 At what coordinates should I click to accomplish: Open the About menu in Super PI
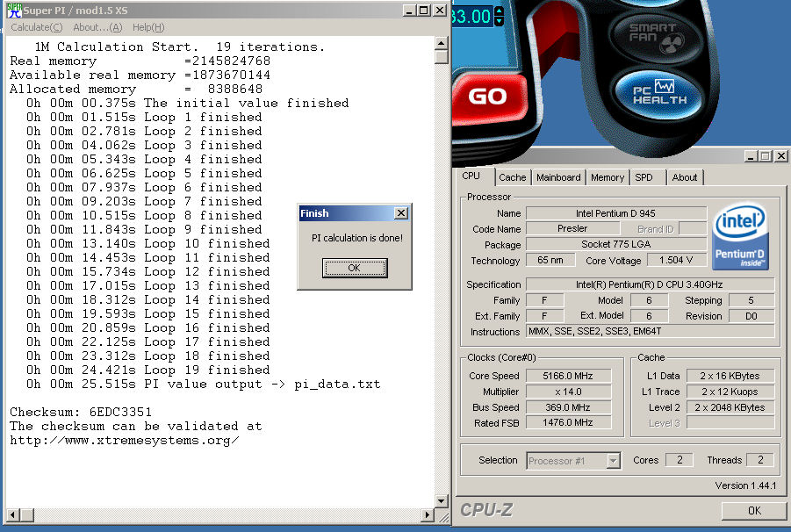[97, 28]
